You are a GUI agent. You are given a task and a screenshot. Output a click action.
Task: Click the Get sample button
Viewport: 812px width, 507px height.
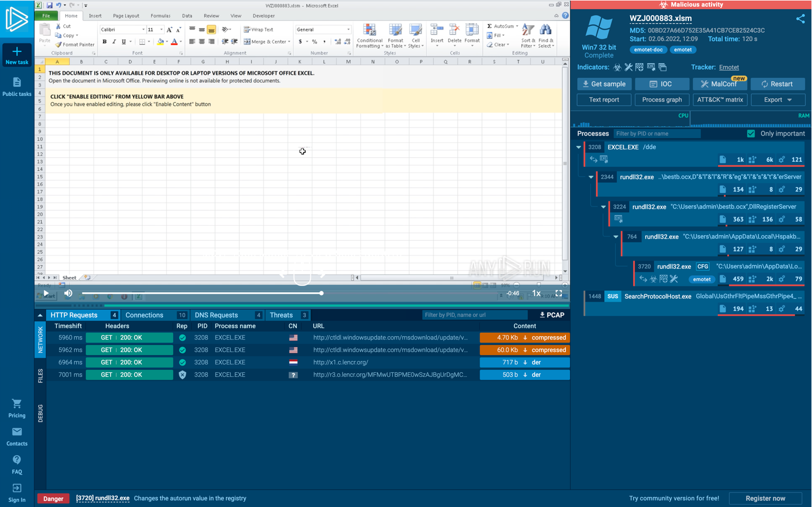[604, 84]
